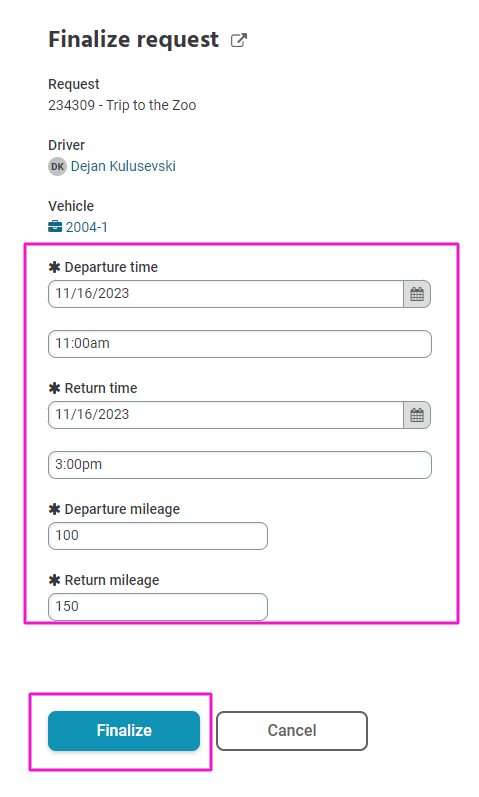The height and width of the screenshot is (797, 479).
Task: Open the Departure time calendar picker
Action: pos(417,294)
